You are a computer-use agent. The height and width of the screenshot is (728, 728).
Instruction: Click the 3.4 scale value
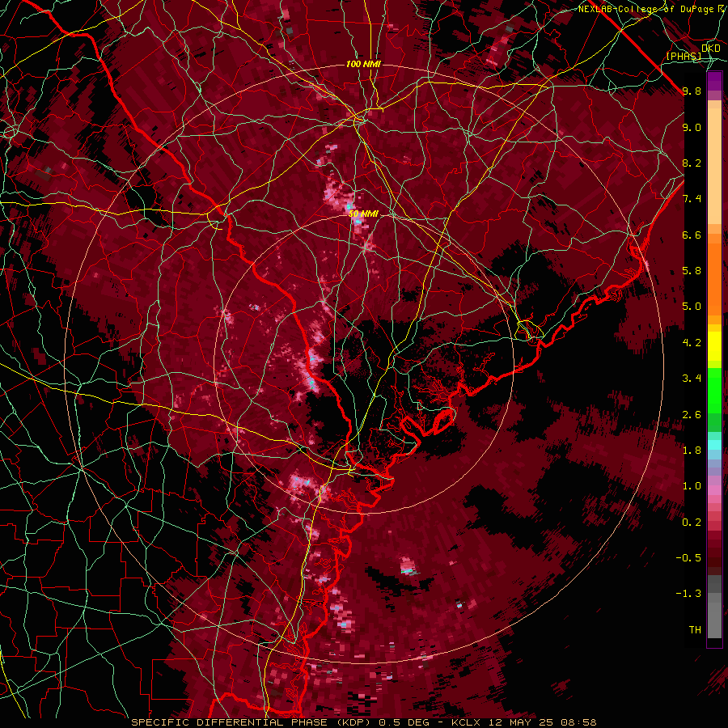[692, 379]
